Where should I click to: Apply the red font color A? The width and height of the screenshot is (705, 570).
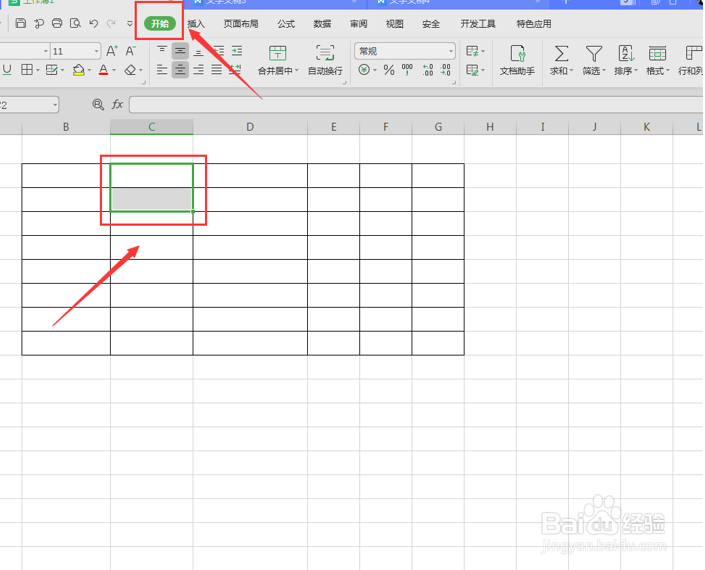pos(103,70)
